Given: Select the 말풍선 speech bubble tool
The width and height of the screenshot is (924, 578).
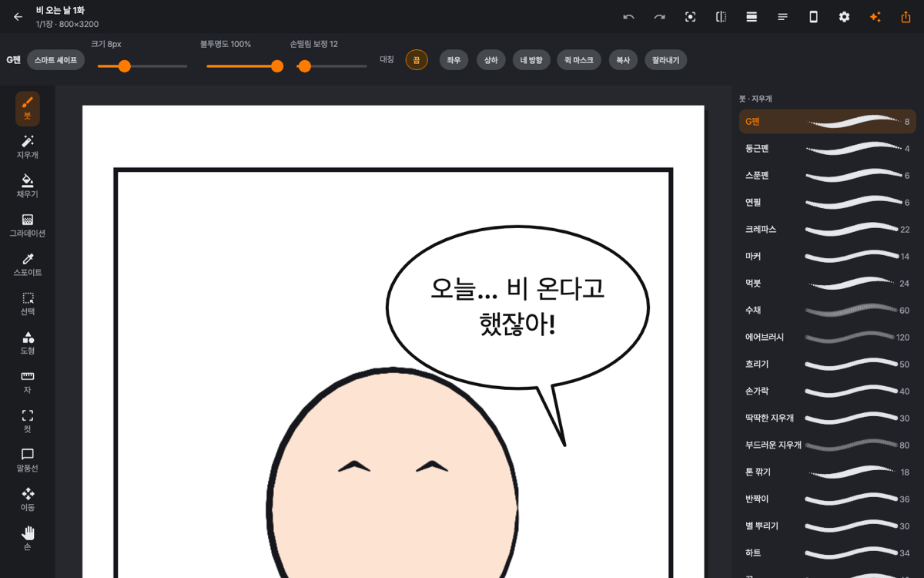Looking at the screenshot, I should coord(28,461).
